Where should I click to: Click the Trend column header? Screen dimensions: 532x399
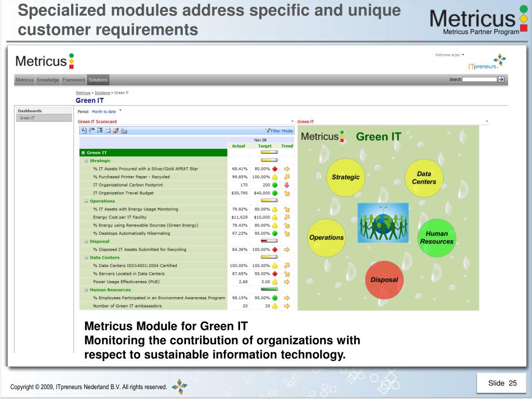(287, 146)
